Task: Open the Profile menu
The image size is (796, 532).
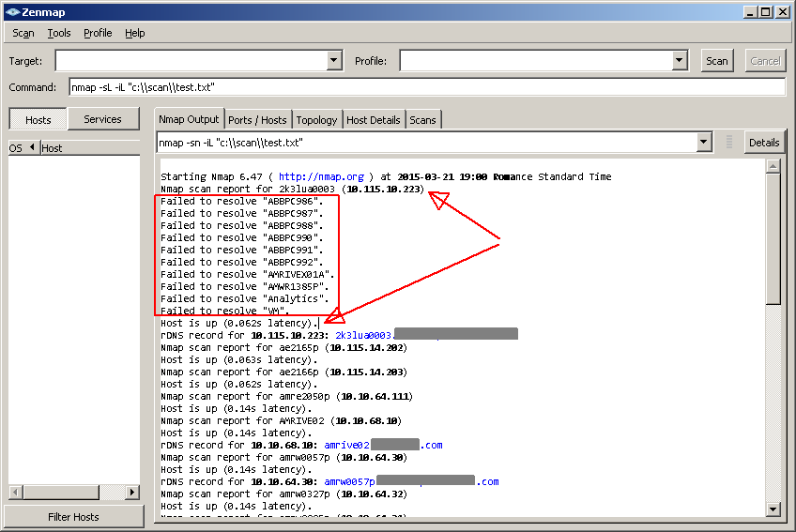Action: coord(98,33)
